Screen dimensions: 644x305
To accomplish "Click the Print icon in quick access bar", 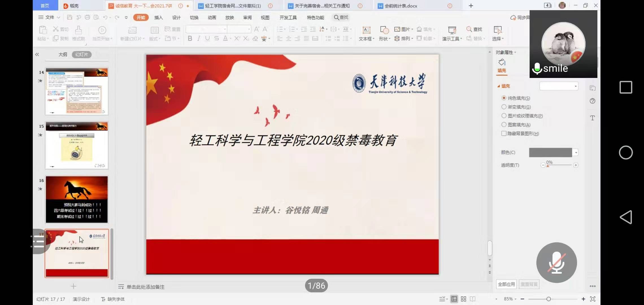I will point(88,18).
